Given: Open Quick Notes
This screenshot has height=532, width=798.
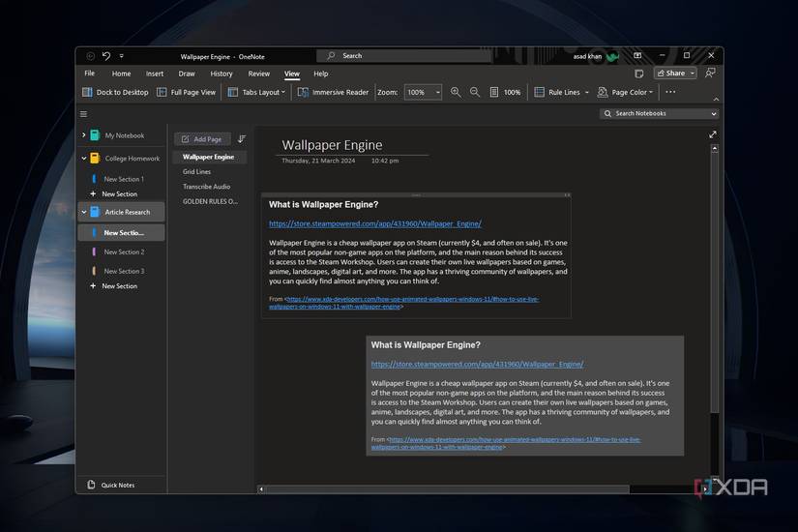Looking at the screenshot, I should click(x=111, y=485).
